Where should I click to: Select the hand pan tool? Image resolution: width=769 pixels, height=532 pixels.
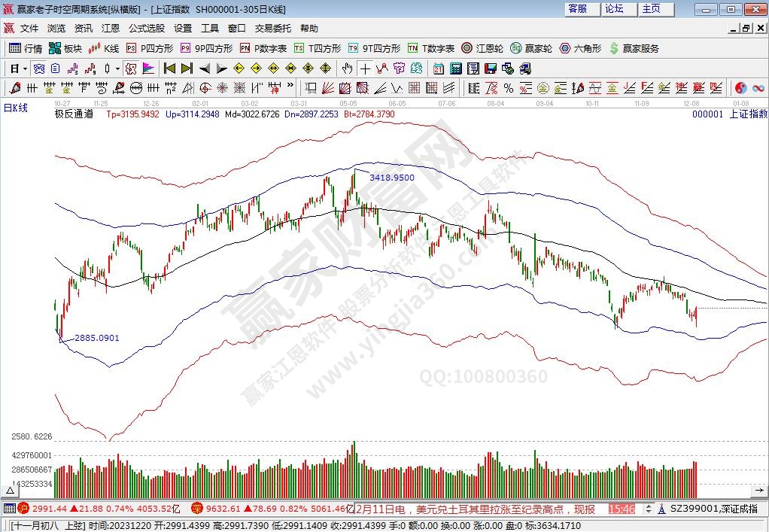347,68
